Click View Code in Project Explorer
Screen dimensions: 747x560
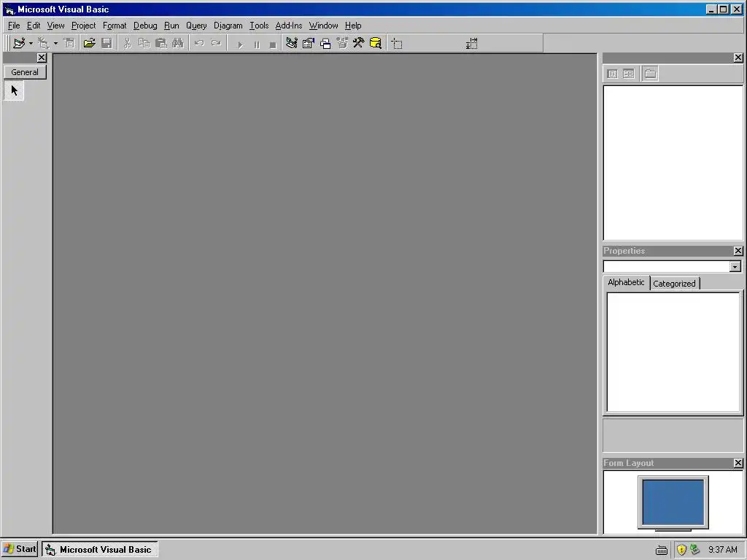613,74
